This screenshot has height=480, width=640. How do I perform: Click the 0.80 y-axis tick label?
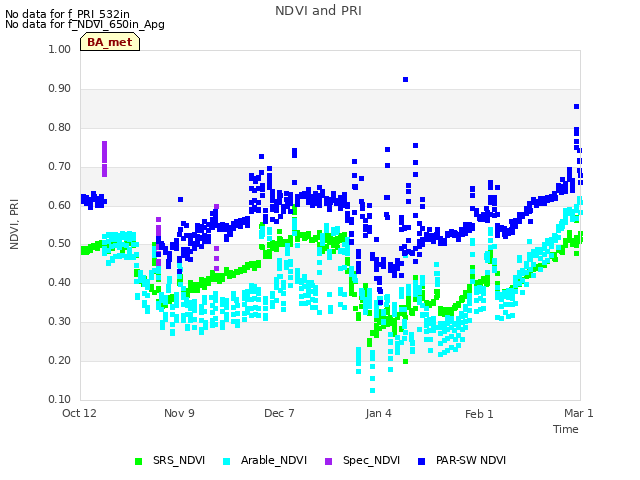[60, 127]
